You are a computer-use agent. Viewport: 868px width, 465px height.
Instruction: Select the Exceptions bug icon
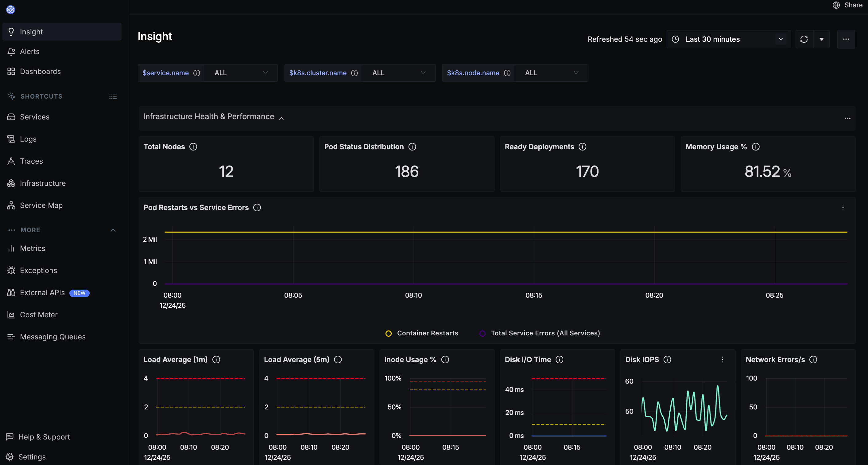point(11,270)
